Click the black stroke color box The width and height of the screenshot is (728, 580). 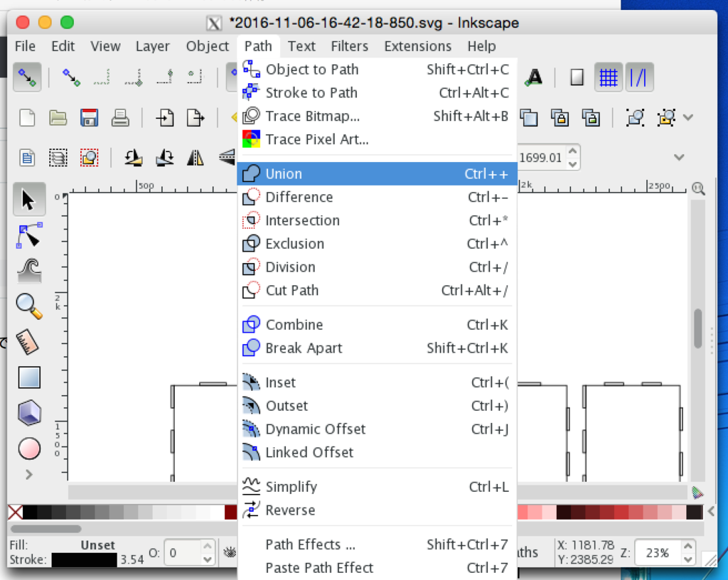[x=84, y=559]
